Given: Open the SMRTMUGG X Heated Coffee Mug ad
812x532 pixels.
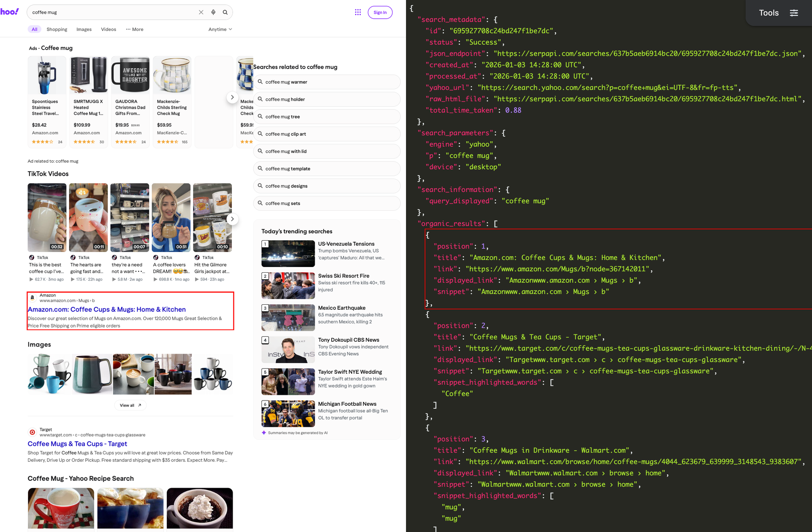Looking at the screenshot, I should coord(89,102).
